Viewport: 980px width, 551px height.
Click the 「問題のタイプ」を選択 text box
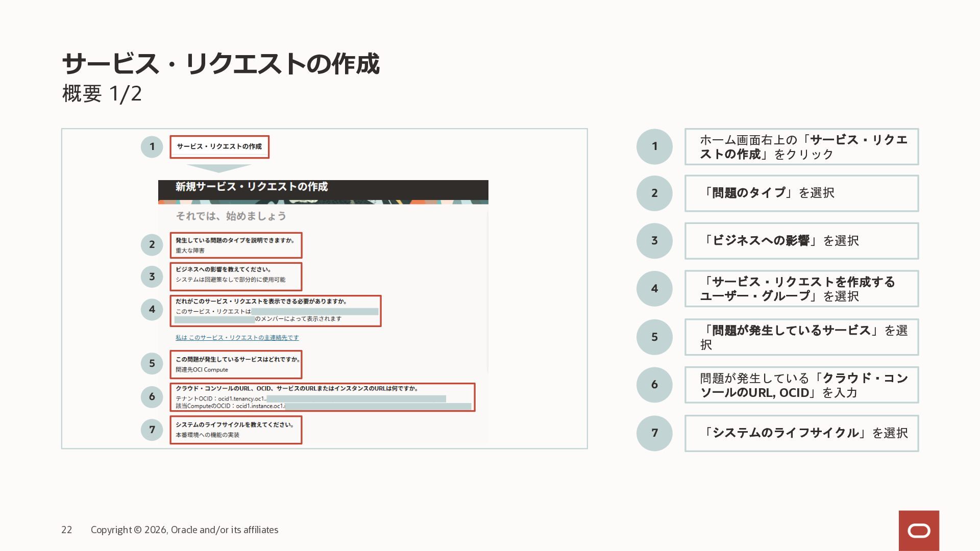801,193
